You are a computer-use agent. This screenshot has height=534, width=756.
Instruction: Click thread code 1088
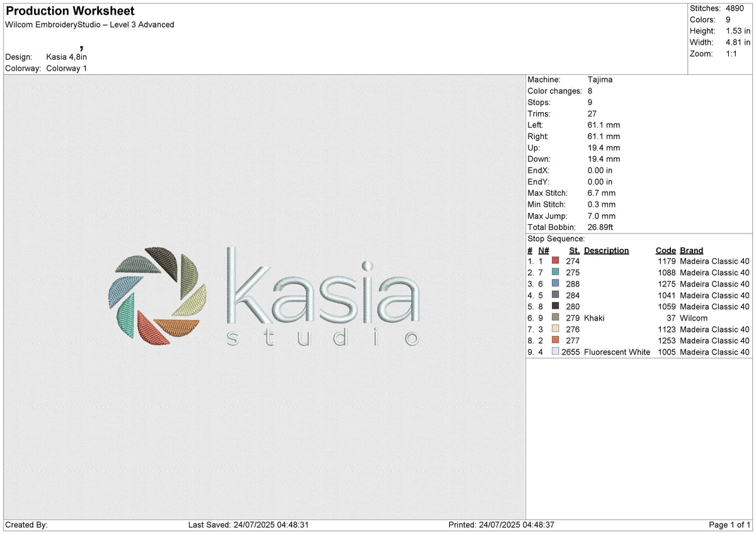pyautogui.click(x=667, y=272)
